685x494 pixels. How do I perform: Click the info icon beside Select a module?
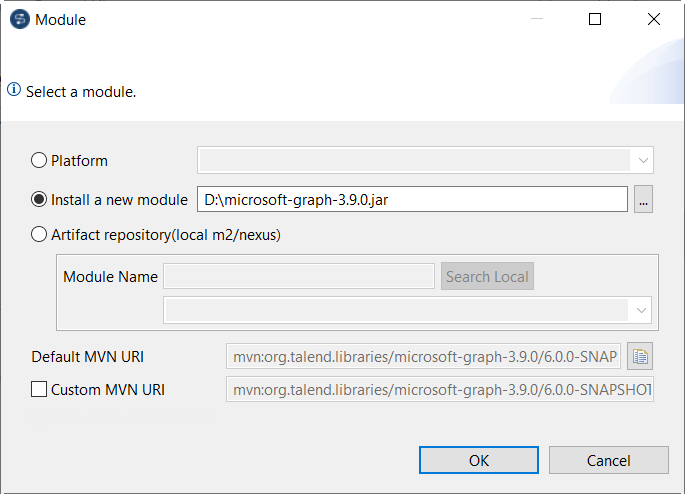(14, 90)
